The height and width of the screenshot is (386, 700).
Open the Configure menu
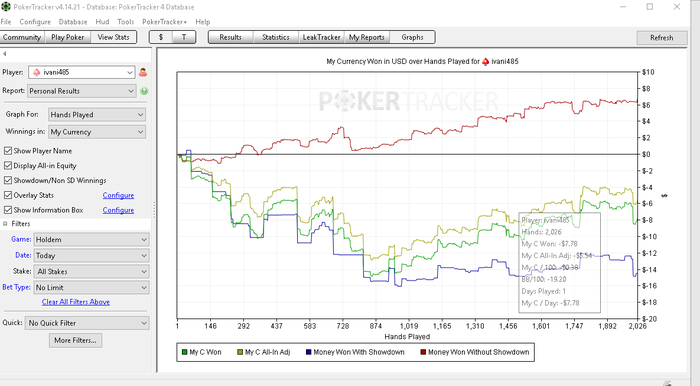(35, 22)
